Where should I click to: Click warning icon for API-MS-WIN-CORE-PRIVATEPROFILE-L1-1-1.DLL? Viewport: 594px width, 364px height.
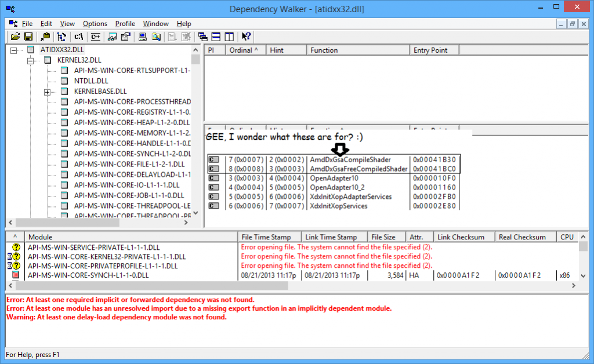(x=14, y=265)
